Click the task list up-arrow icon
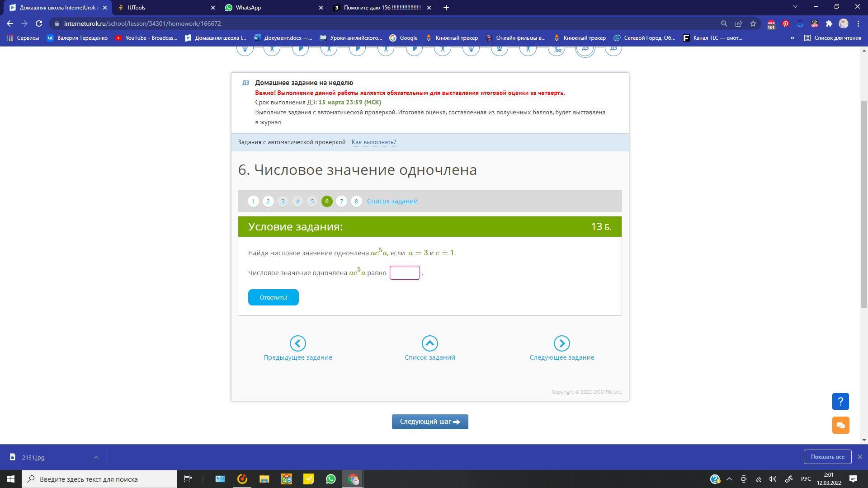 (x=429, y=343)
